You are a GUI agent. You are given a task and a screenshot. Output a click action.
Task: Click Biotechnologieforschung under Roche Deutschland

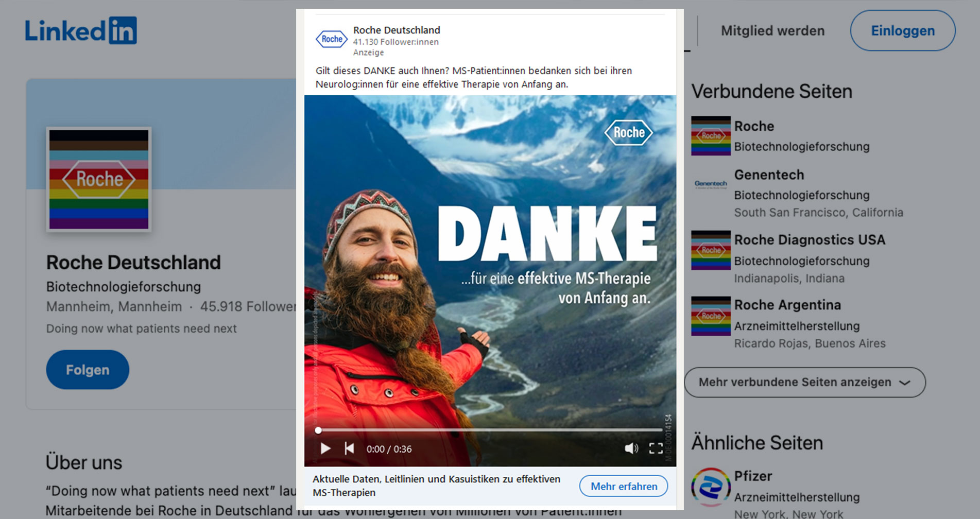[x=124, y=287]
